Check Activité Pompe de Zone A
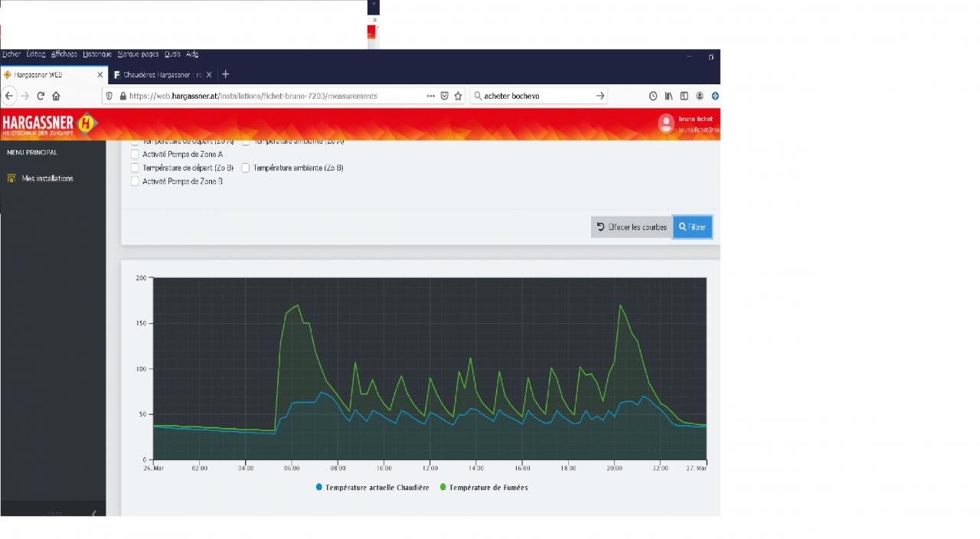Viewport: 980px width, 539px height. click(x=135, y=155)
